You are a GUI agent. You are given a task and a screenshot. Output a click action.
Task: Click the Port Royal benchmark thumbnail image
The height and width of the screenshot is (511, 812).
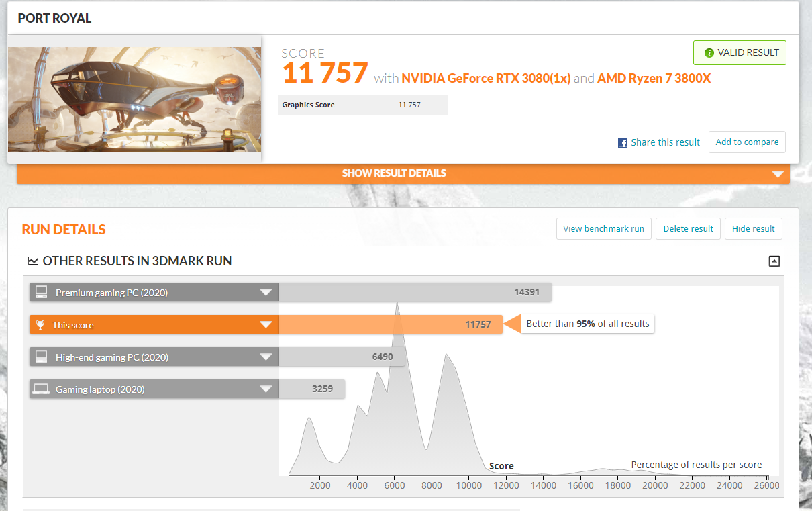coord(134,99)
